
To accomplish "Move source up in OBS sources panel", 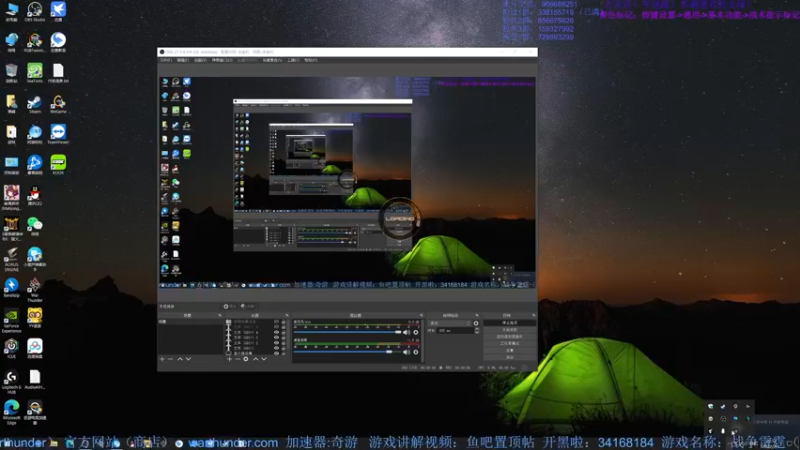I will pyautogui.click(x=256, y=359).
